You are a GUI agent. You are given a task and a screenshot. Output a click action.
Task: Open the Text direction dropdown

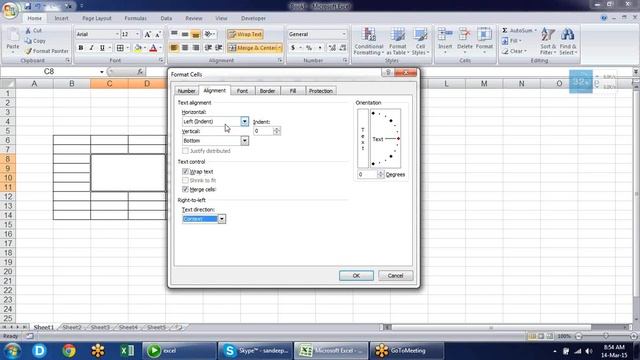tap(222, 219)
